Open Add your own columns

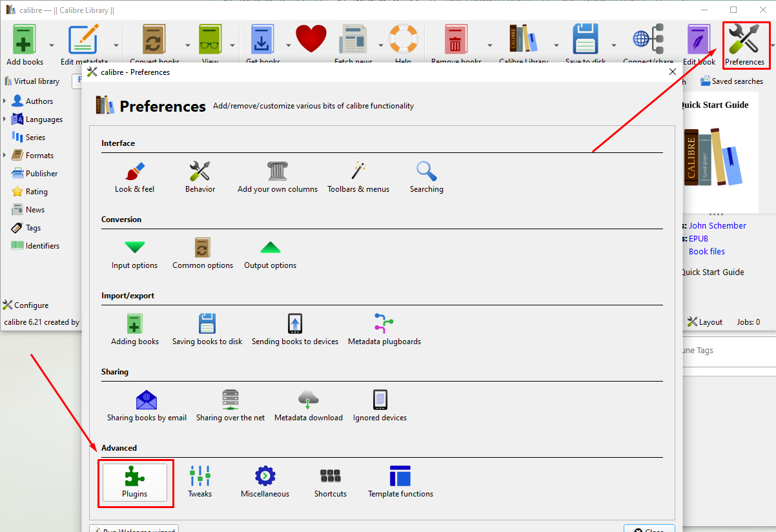tap(278, 178)
